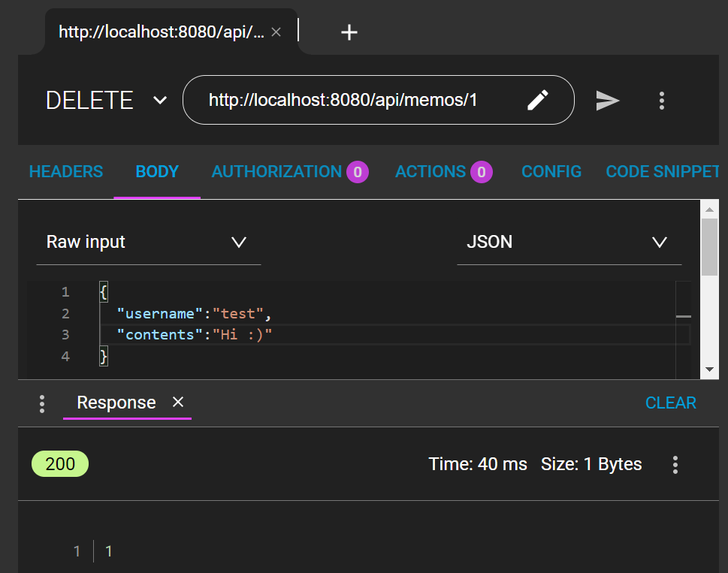The image size is (728, 573).
Task: Close the localhost:8080 request tab
Action: tap(276, 32)
